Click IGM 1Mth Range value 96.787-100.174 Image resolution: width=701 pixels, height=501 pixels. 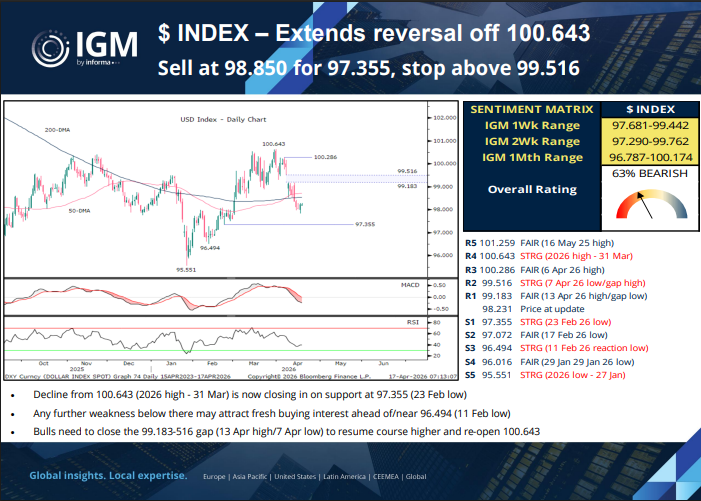[646, 157]
